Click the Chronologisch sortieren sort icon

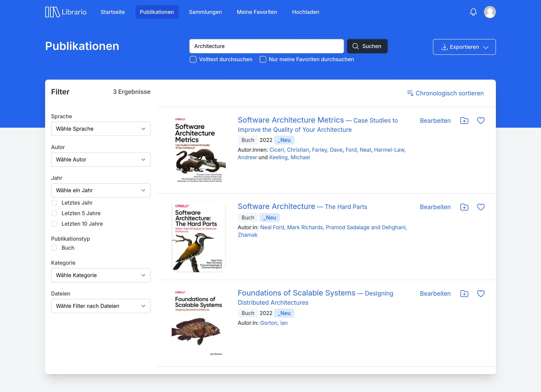pos(410,93)
